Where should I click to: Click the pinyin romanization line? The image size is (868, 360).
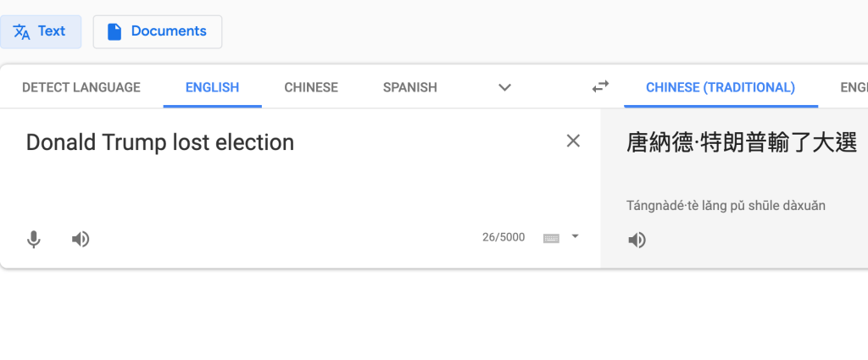[726, 205]
